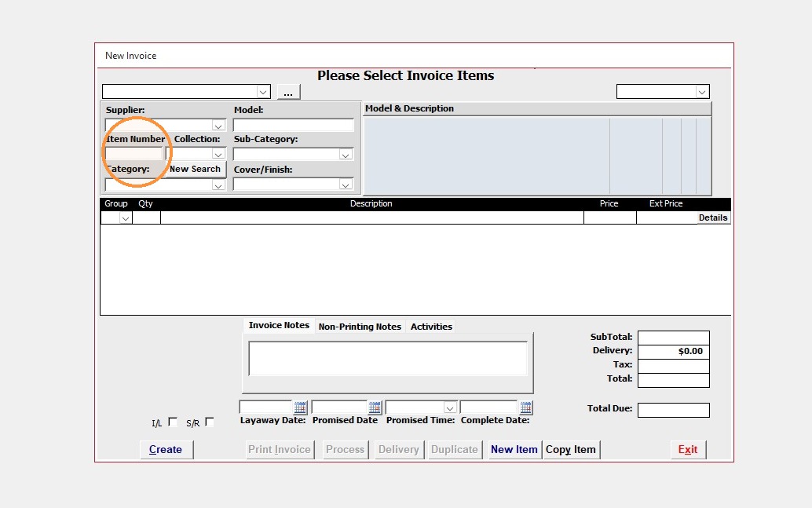Image resolution: width=812 pixels, height=508 pixels.
Task: Click the Details button in item row
Action: [713, 218]
